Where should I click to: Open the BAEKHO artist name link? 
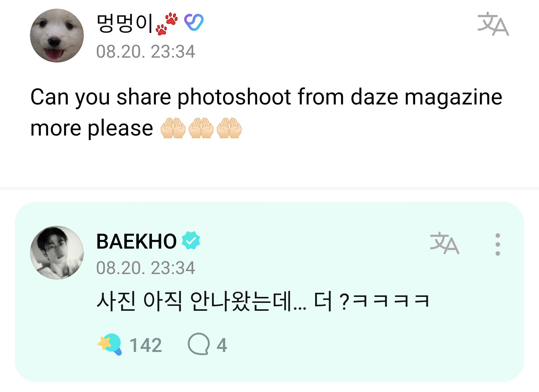pyautogui.click(x=136, y=241)
